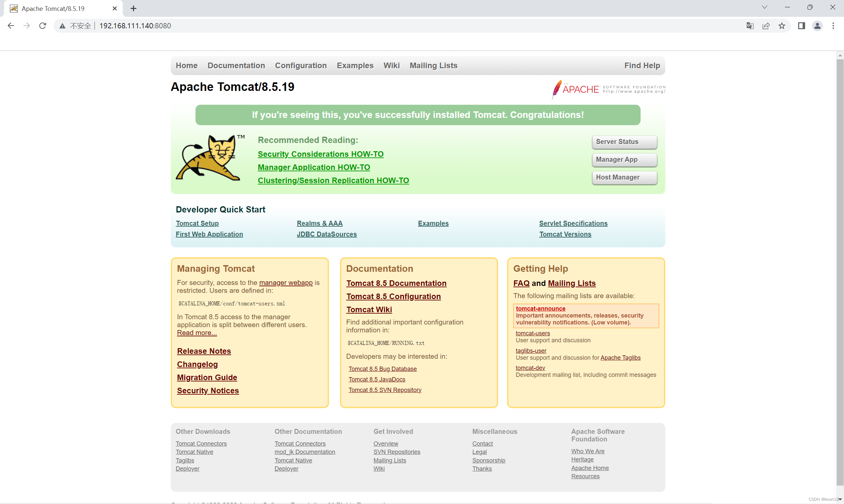844x504 pixels.
Task: Open Documentation in top navigation
Action: pos(236,66)
